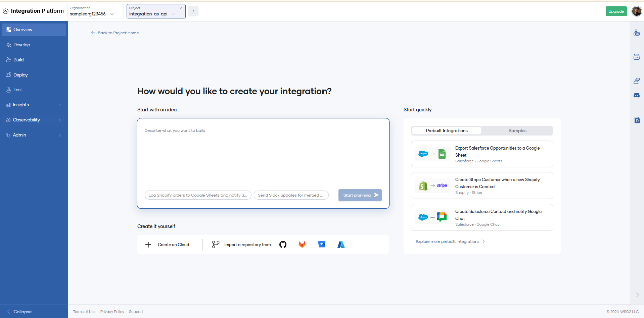Viewport: 644px width, 318px height.
Task: Switch to the Samples tab
Action: tap(517, 131)
